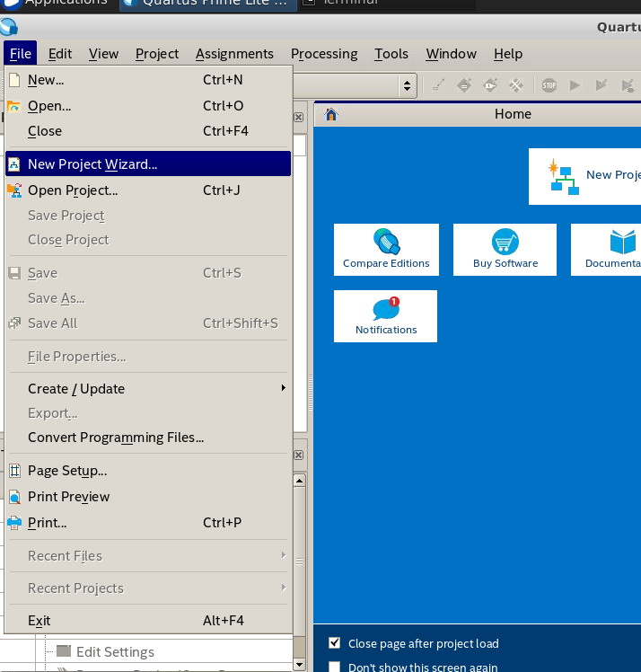
Task: Toggle Close page after project load checkbox
Action: tap(335, 643)
